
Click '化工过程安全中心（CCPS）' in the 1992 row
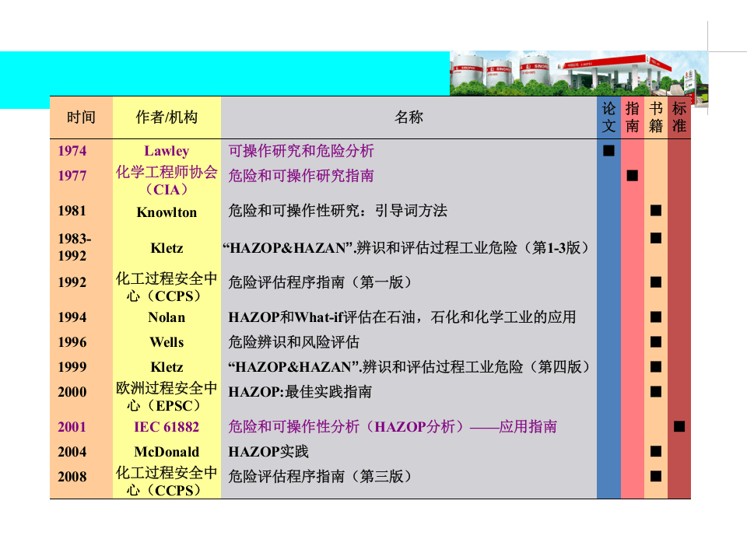[x=167, y=287]
